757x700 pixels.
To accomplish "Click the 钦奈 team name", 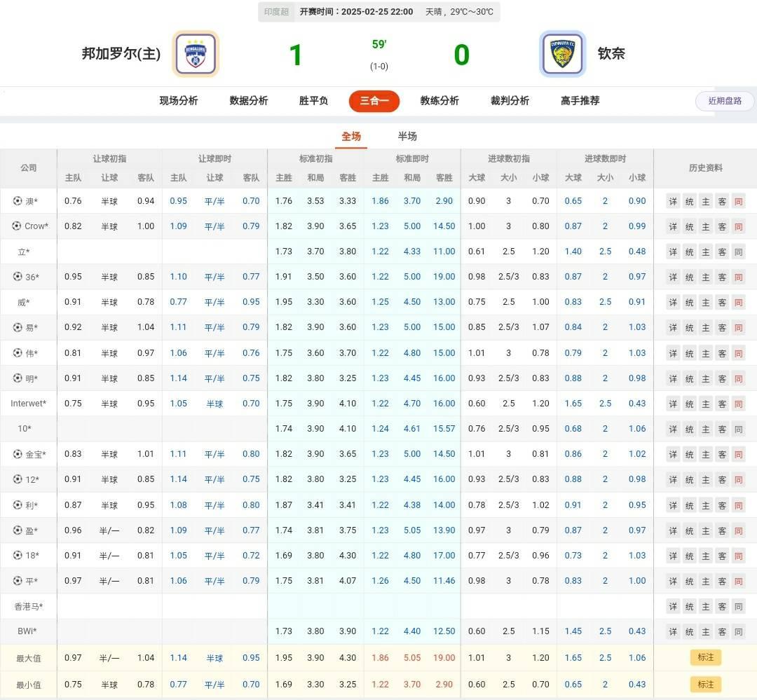I will coord(611,53).
